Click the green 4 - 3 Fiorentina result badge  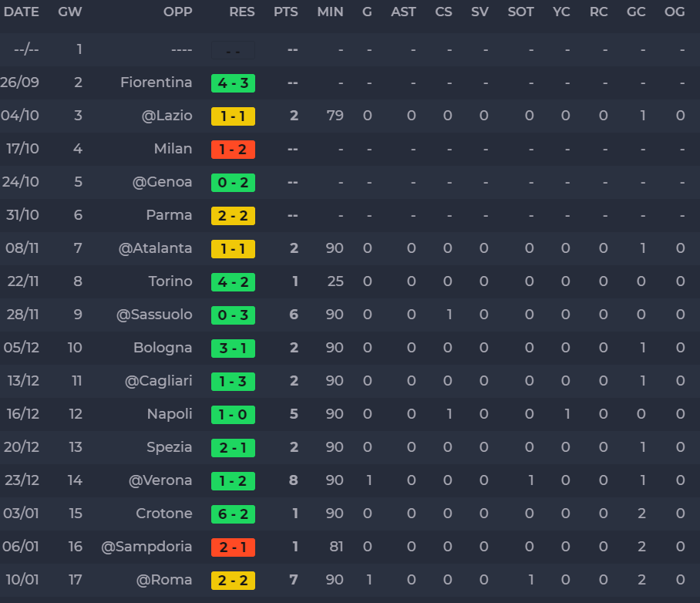tap(233, 83)
